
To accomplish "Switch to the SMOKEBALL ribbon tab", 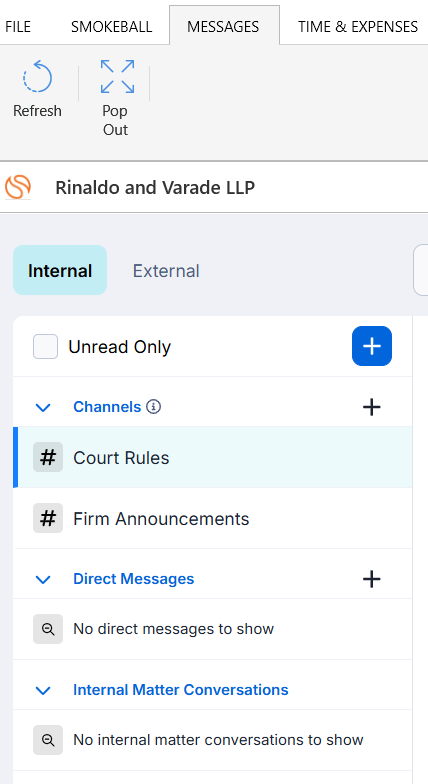I will [x=112, y=26].
